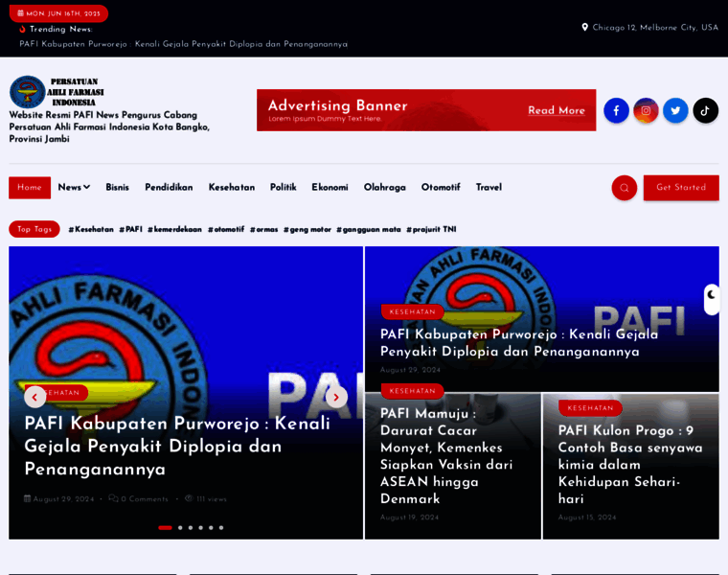This screenshot has height=575, width=728.
Task: Open the Olahraga menu item
Action: pyautogui.click(x=384, y=187)
